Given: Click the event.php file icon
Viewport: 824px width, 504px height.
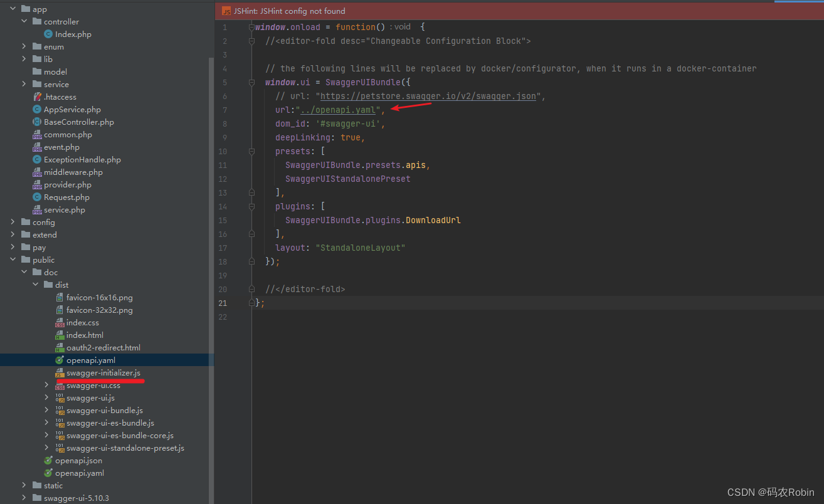Looking at the screenshot, I should (x=37, y=147).
